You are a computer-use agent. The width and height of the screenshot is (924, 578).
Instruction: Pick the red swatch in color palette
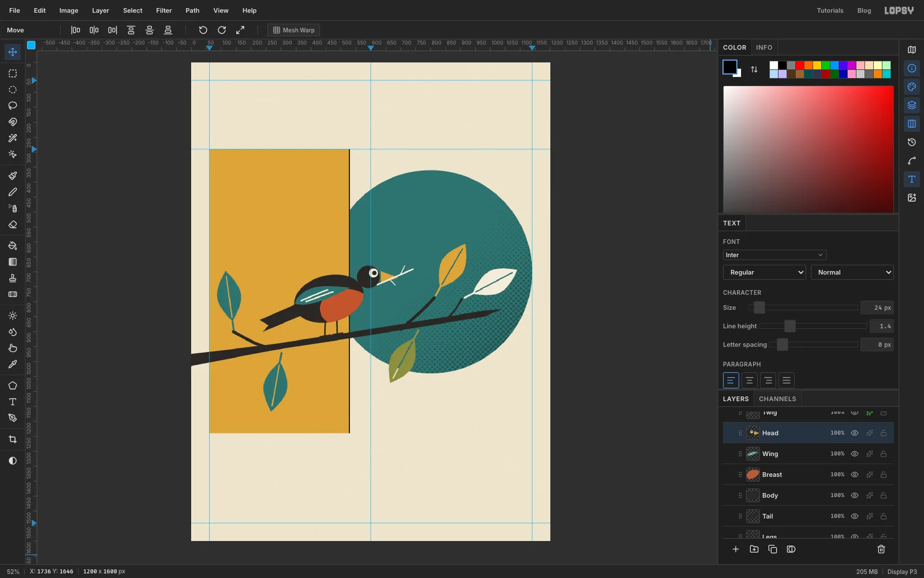[800, 65]
